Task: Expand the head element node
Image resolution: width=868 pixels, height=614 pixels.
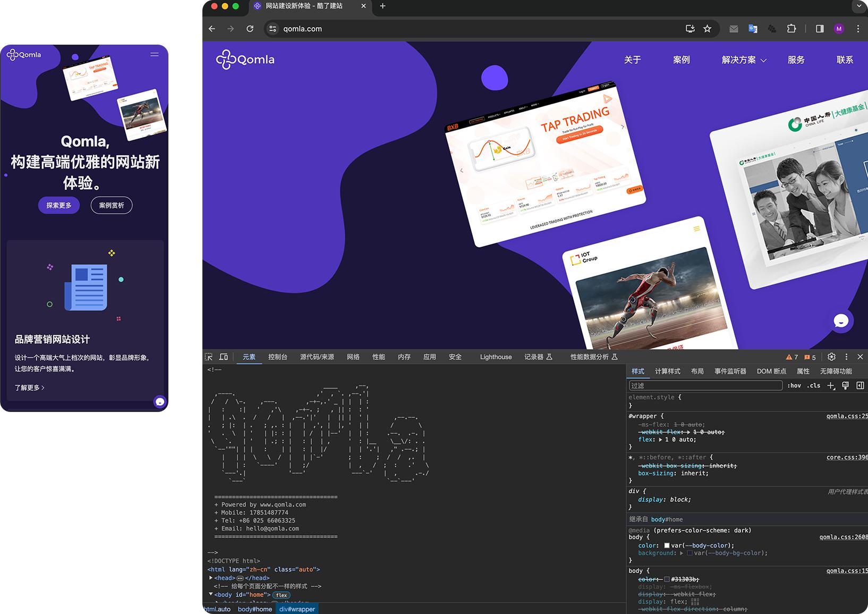Action: (x=211, y=578)
